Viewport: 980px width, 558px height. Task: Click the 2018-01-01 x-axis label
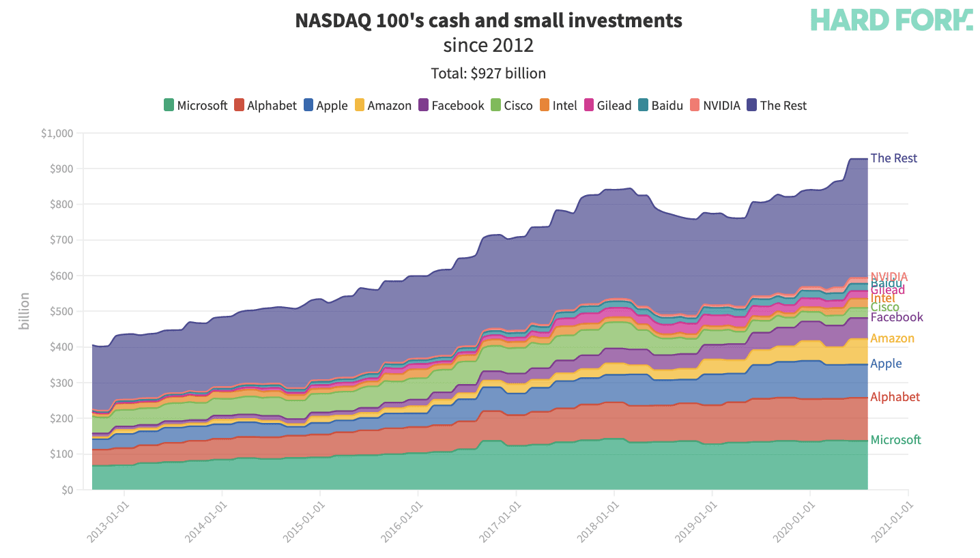coord(596,523)
